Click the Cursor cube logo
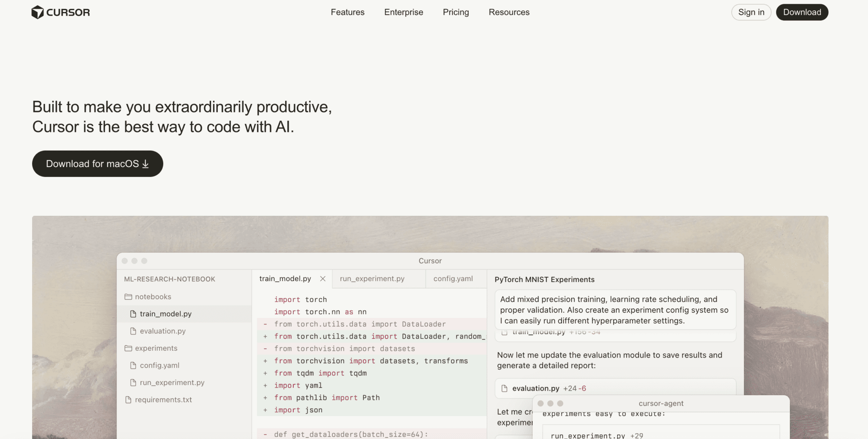The width and height of the screenshot is (868, 439). (x=38, y=12)
